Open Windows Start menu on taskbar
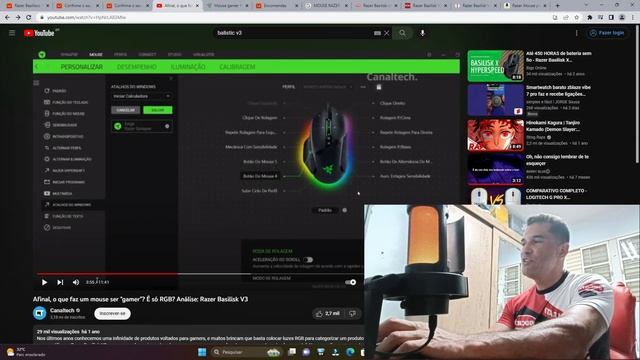 202,352
